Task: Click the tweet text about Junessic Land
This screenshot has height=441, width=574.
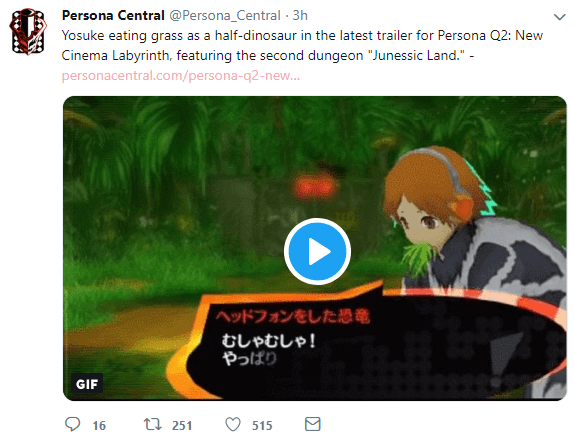Action: pyautogui.click(x=302, y=46)
